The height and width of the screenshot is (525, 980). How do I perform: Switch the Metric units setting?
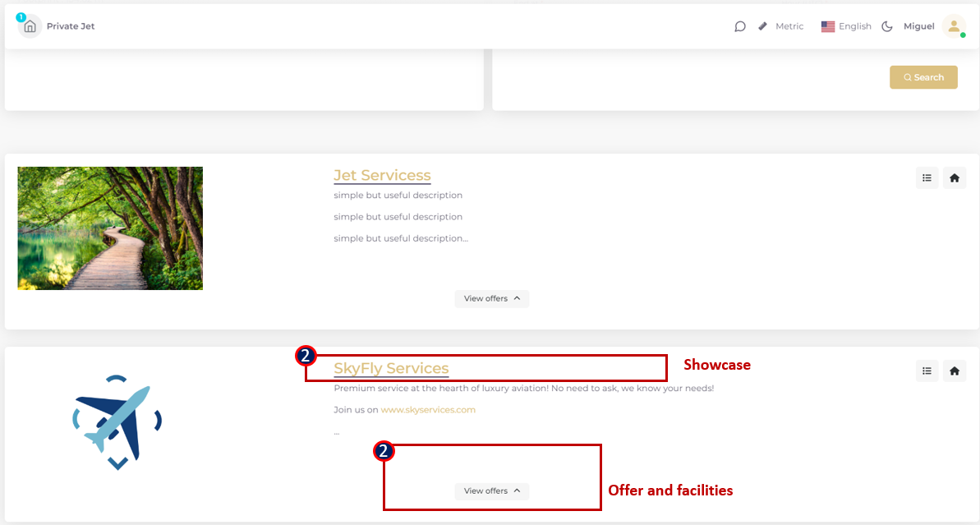pyautogui.click(x=789, y=26)
